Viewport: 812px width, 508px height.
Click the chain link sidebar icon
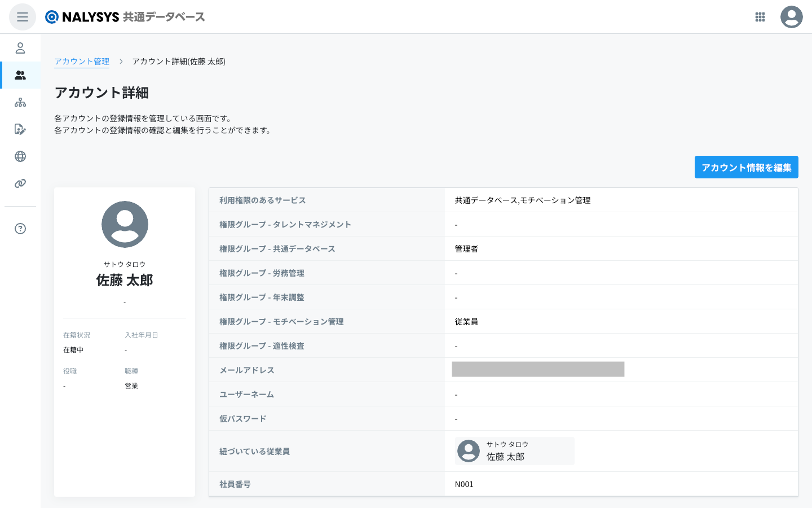20,183
